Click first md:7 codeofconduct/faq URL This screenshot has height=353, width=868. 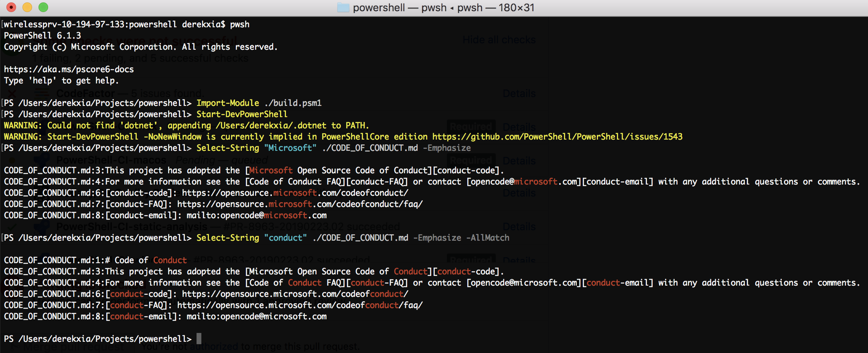(300, 204)
